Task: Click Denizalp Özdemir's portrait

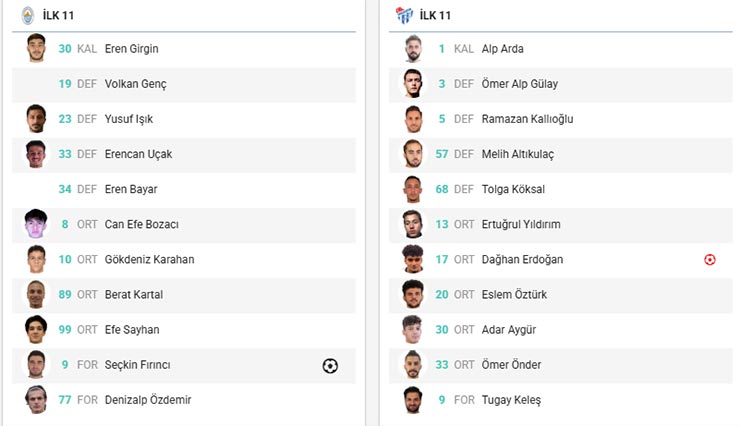Action: pos(36,400)
